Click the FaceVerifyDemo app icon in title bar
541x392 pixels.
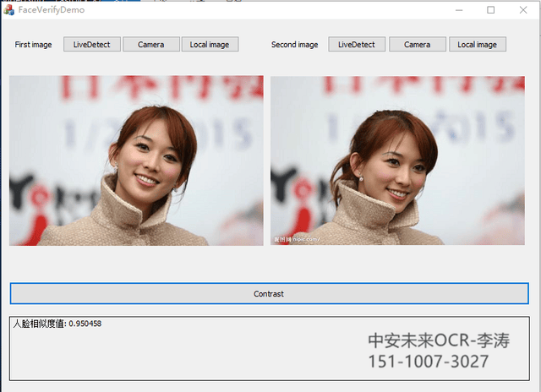[x=9, y=9]
